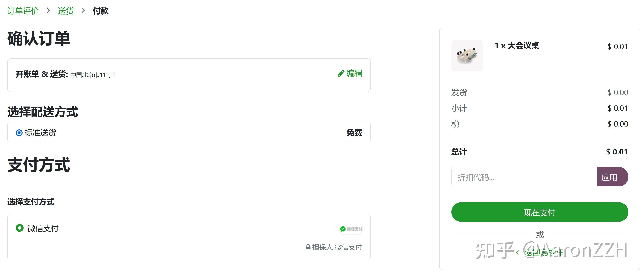The height and width of the screenshot is (276, 644).
Task: Go to 订单评价 breadcrumb step
Action: [x=23, y=11]
